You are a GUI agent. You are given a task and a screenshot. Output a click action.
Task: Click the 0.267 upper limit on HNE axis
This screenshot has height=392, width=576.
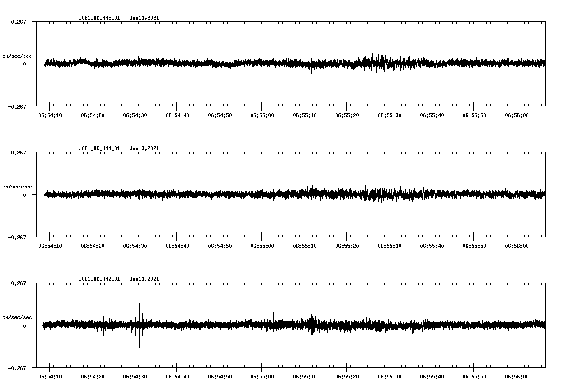point(18,22)
